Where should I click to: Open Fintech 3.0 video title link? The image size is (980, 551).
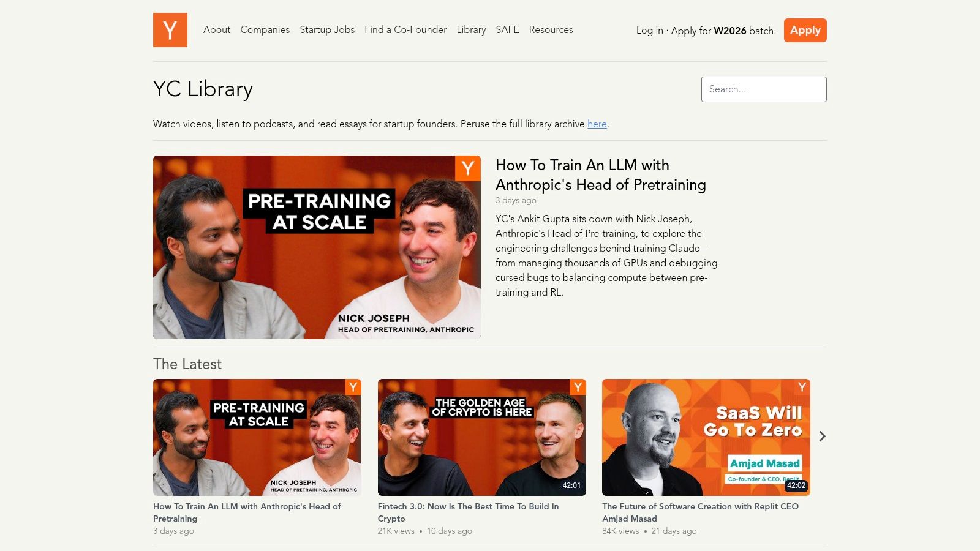click(x=468, y=512)
